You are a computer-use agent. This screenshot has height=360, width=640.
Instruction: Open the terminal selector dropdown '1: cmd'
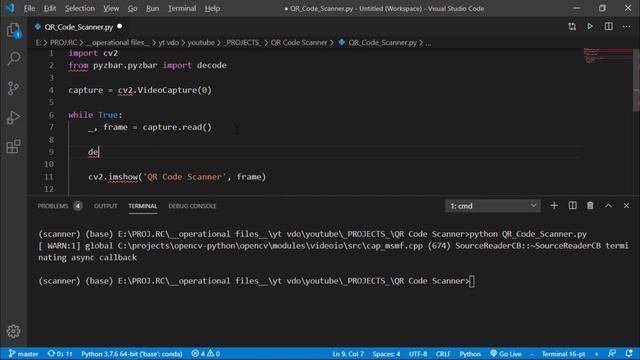click(493, 206)
